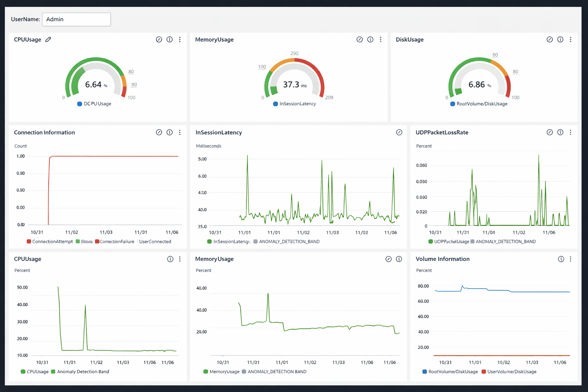Toggle RootVolume/DiskUsage series in Volume Information legend
Viewport: 588px width, 392px height.
[450, 372]
